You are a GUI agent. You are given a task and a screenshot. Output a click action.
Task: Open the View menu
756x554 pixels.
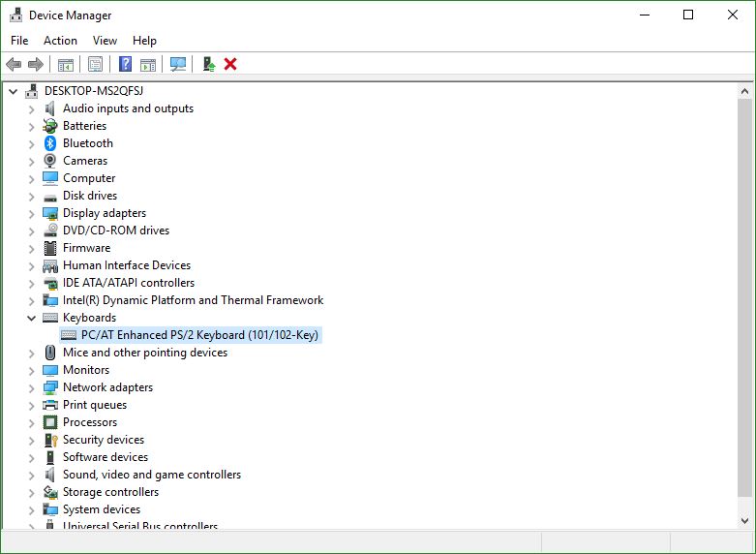105,41
